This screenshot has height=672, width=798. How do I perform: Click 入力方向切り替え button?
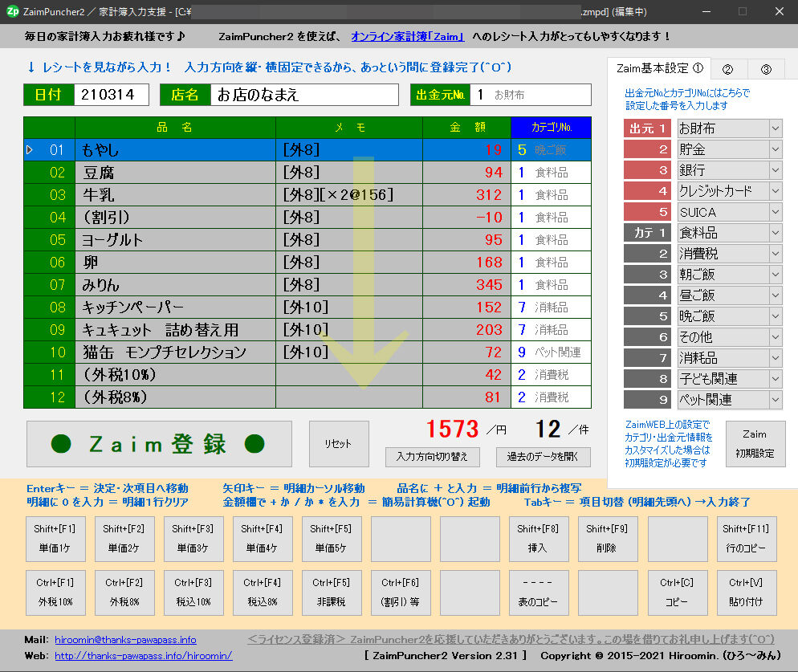point(433,457)
